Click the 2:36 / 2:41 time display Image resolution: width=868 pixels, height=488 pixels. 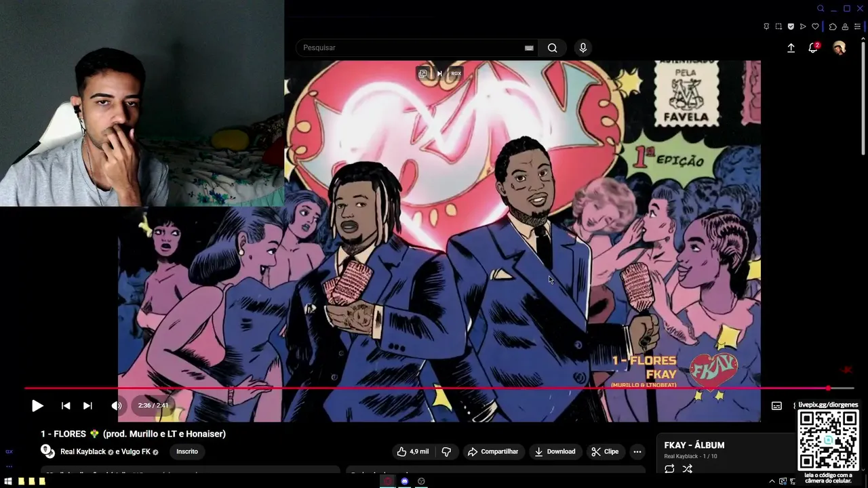[153, 405]
